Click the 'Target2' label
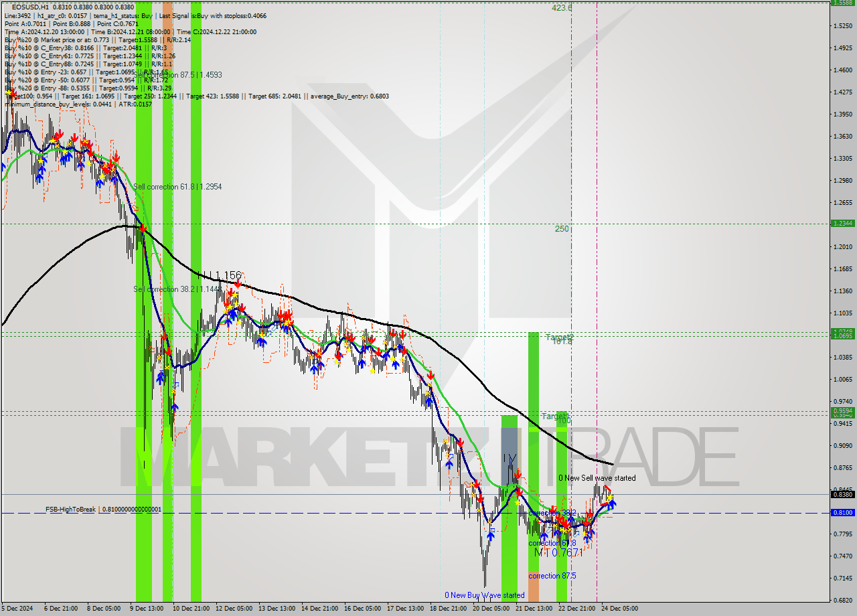 (x=560, y=337)
